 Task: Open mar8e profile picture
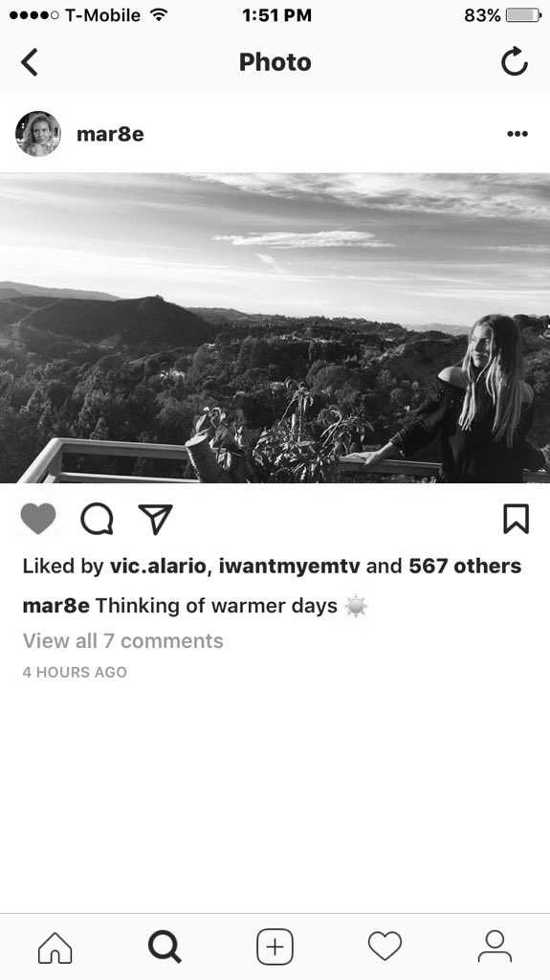[x=38, y=133]
